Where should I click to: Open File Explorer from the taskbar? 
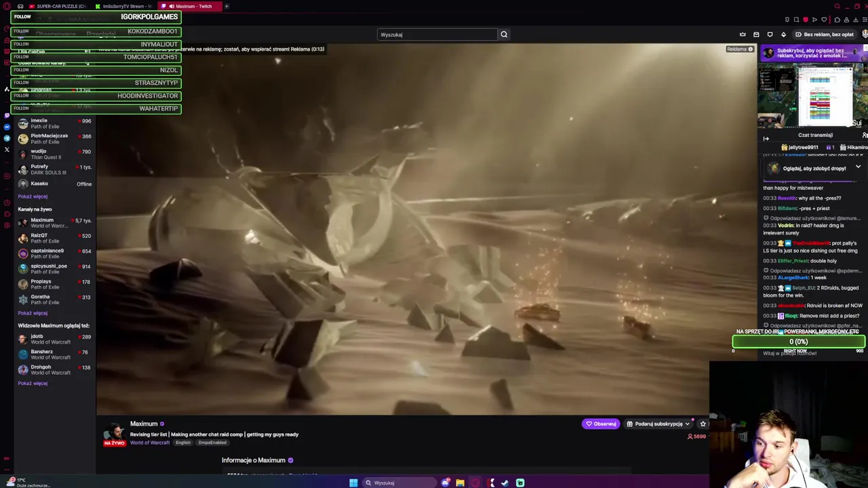460,483
